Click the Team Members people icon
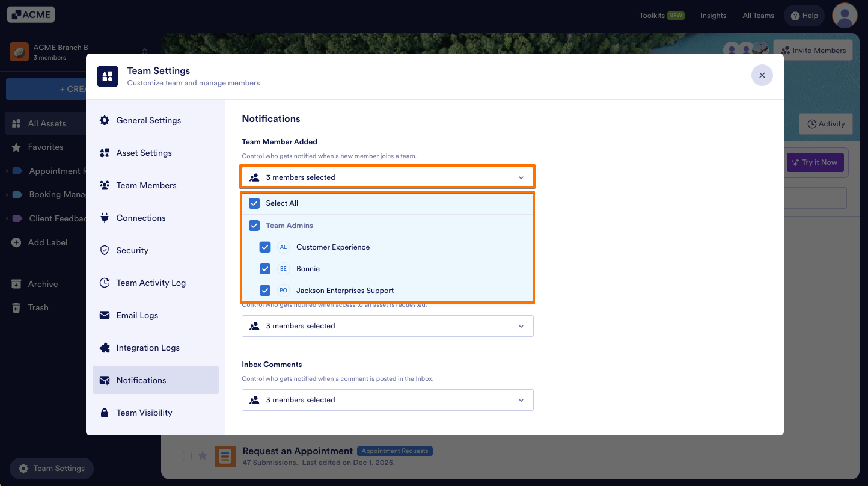The height and width of the screenshot is (486, 868). click(x=105, y=185)
